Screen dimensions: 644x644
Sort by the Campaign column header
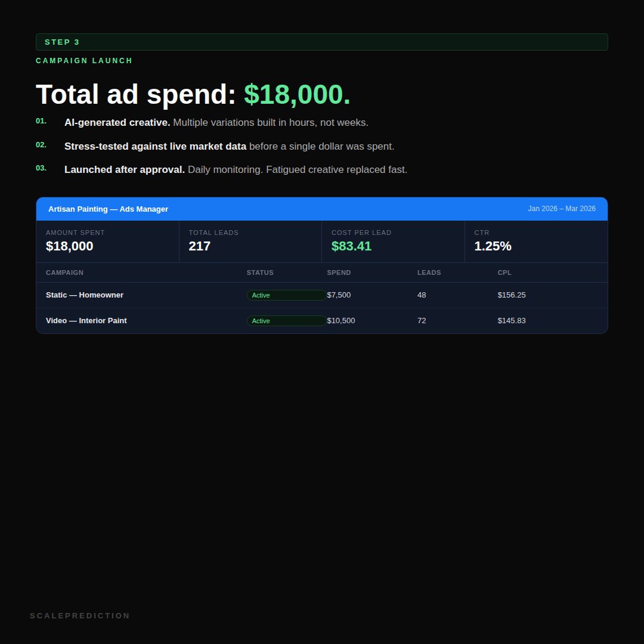pyautogui.click(x=64, y=273)
